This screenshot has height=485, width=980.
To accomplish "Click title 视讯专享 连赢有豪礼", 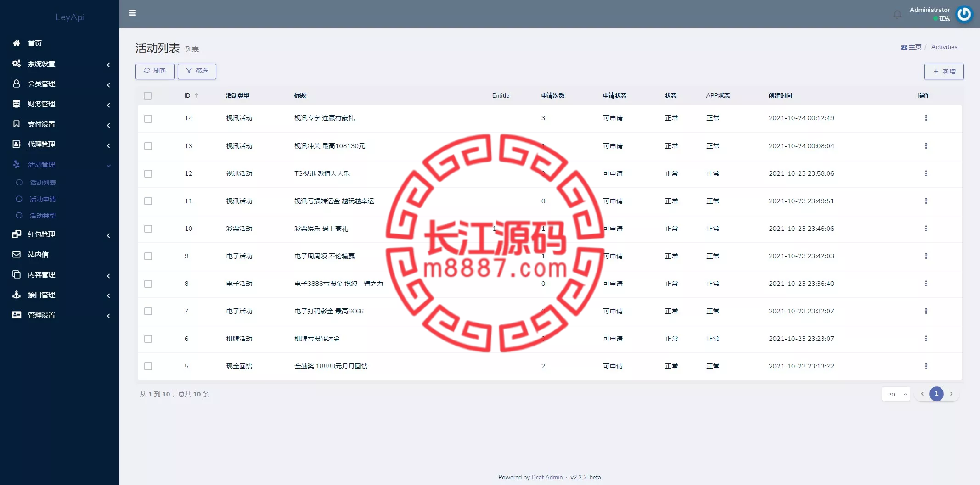I will pos(324,118).
